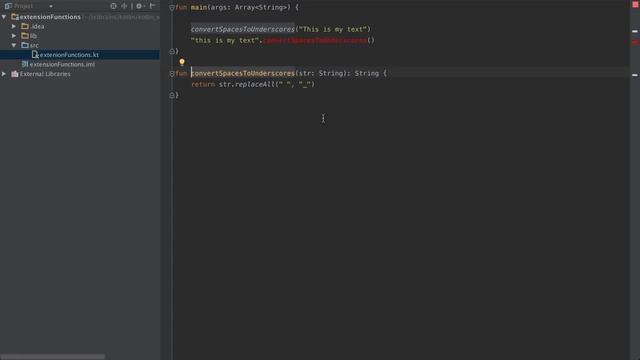Click the collapse all icon in Project panel

(x=124, y=6)
